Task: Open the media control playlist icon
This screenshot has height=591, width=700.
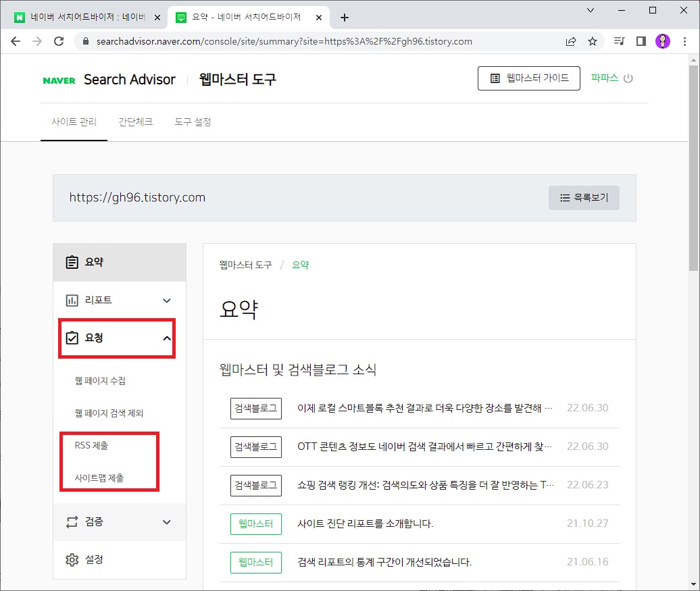Action: coord(619,41)
